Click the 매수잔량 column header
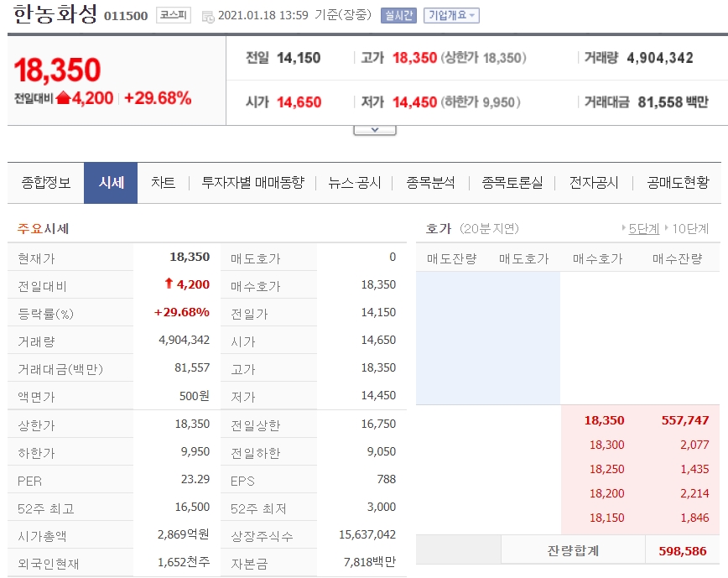 point(678,259)
